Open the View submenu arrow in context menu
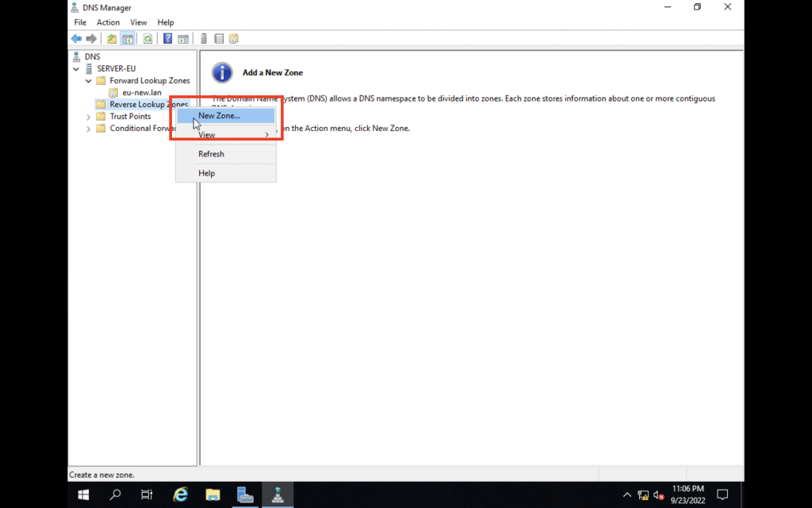Viewport: 812px width, 508px height. point(266,135)
